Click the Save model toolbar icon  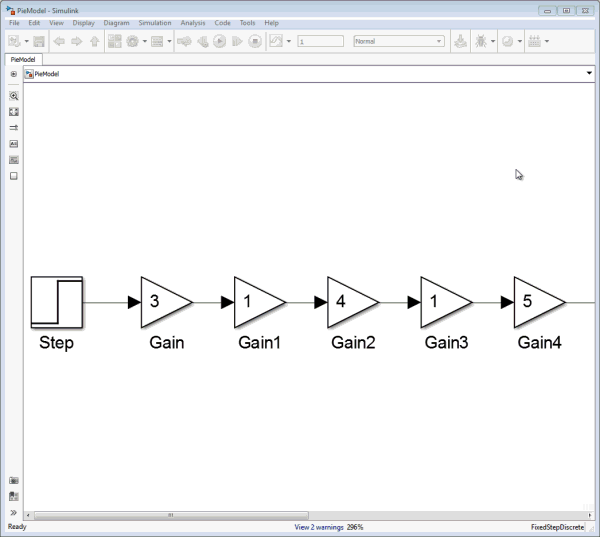coord(39,41)
